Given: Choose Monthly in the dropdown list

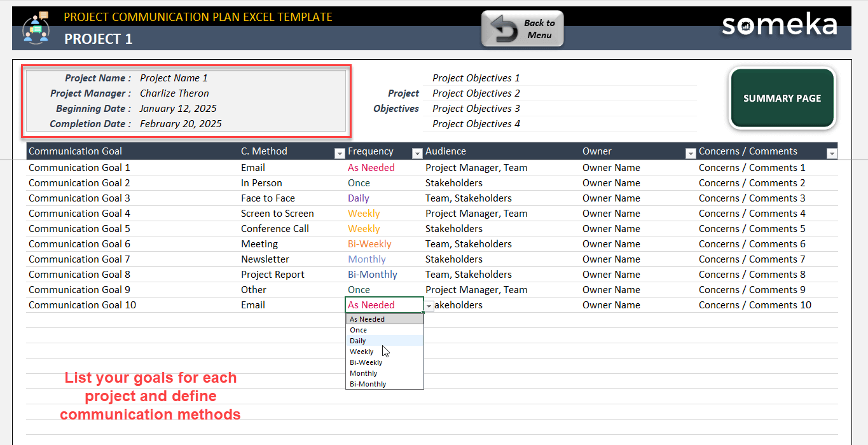Looking at the screenshot, I should 364,373.
